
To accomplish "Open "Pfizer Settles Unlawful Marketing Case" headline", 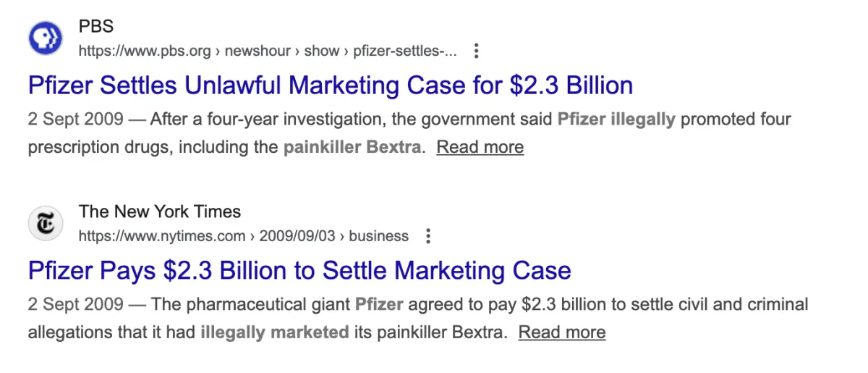I will pos(331,85).
